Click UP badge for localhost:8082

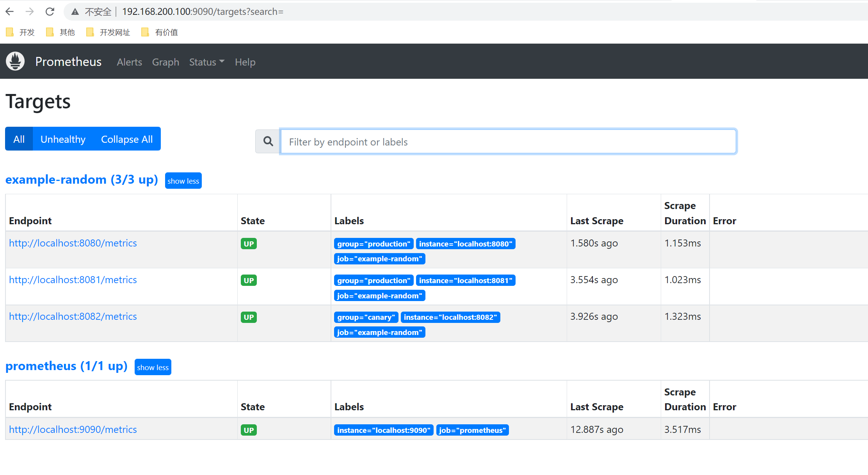(249, 317)
